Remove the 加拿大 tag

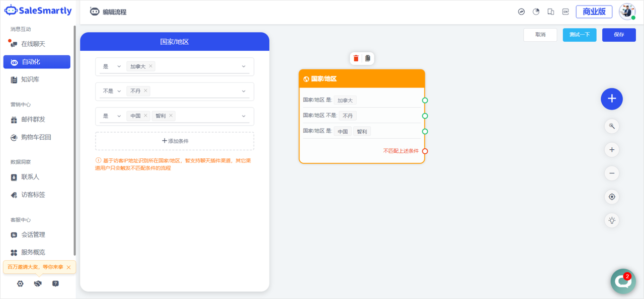(x=151, y=66)
